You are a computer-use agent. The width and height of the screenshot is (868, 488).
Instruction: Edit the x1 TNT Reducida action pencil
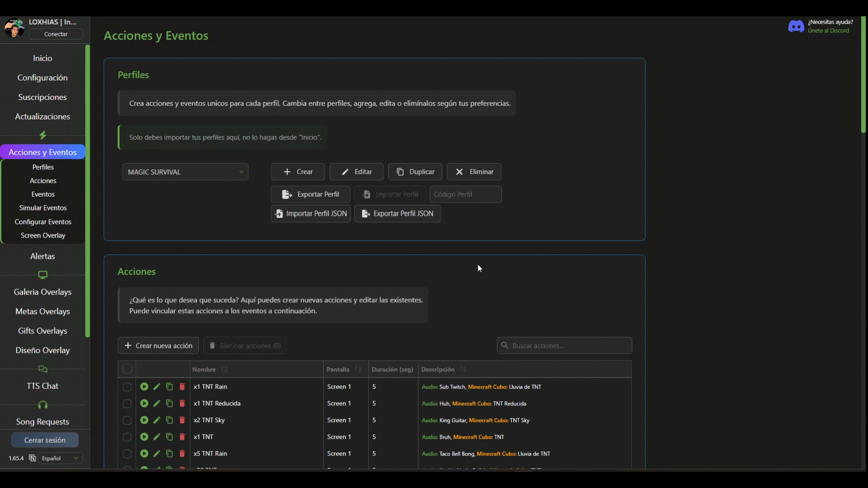click(x=157, y=404)
